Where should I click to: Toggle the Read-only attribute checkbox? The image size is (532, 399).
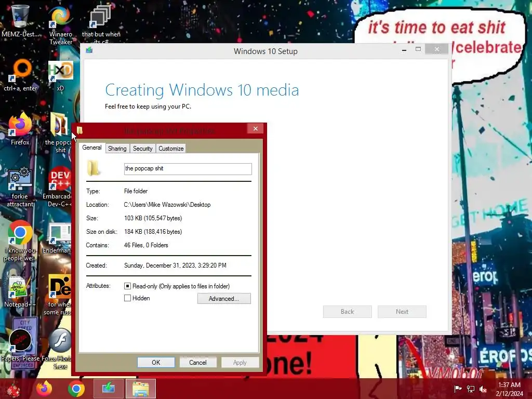tap(128, 286)
